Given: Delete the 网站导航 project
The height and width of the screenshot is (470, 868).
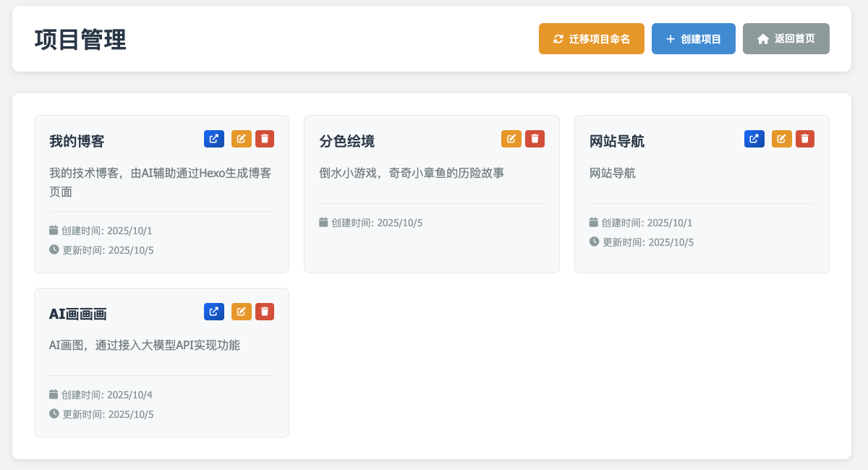Looking at the screenshot, I should (805, 138).
